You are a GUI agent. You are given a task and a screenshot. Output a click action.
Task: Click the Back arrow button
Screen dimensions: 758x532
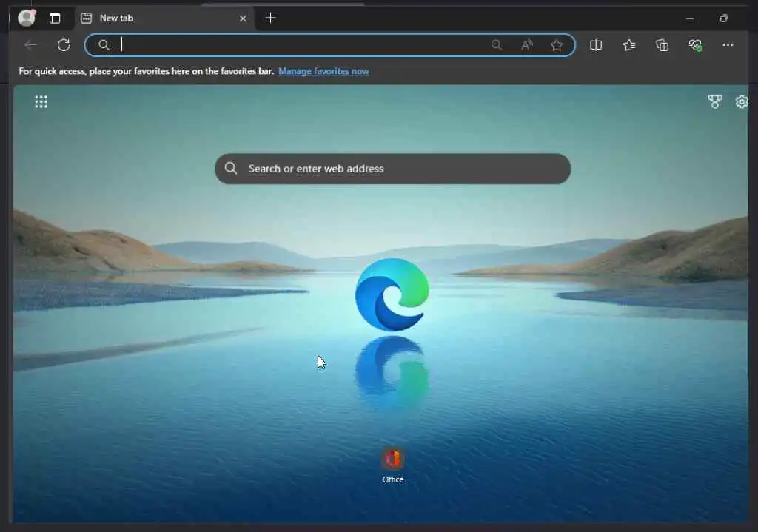31,45
